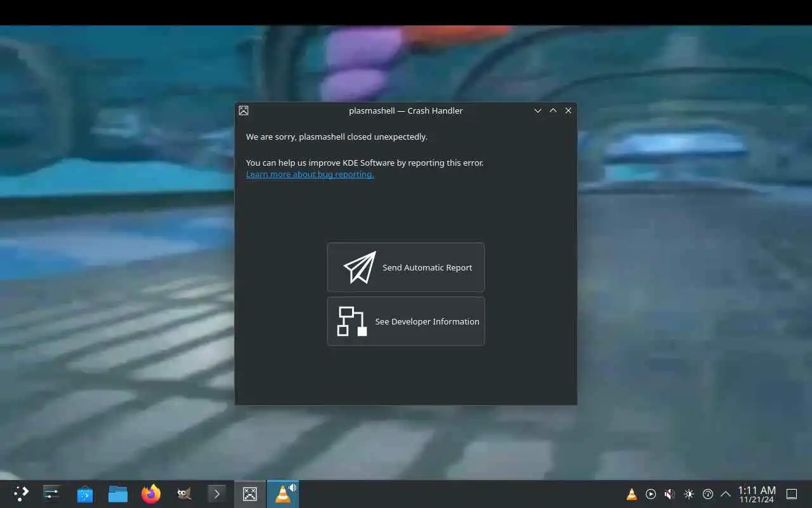Expand hidden system tray icons

click(726, 494)
